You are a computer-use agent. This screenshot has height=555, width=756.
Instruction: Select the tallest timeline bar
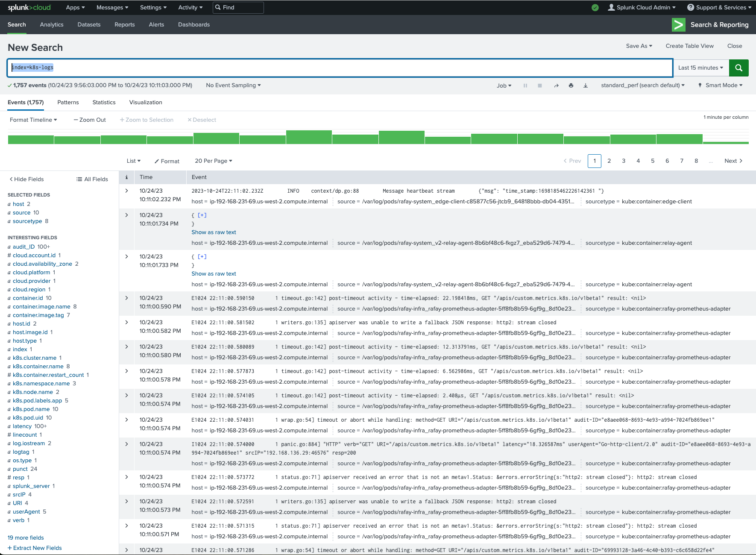309,137
